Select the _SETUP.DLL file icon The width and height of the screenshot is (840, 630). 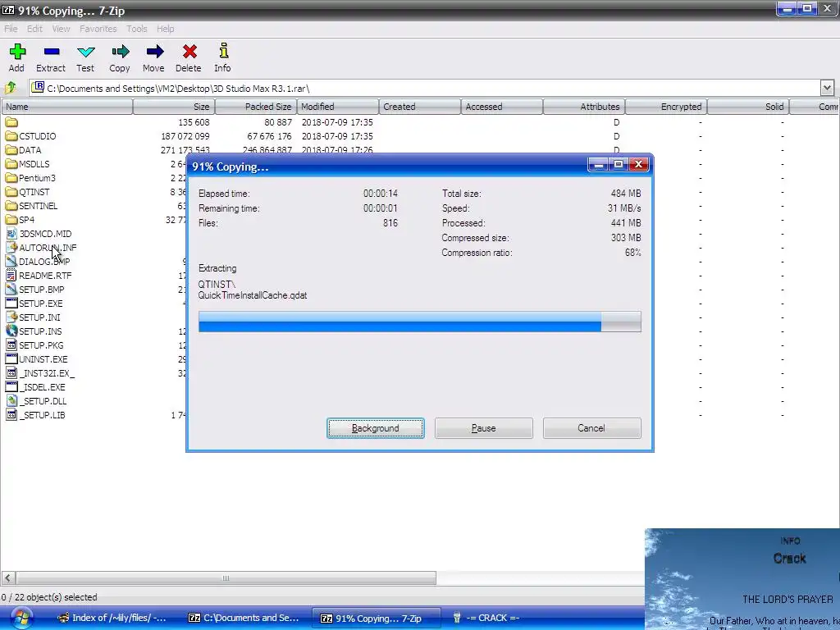click(11, 400)
